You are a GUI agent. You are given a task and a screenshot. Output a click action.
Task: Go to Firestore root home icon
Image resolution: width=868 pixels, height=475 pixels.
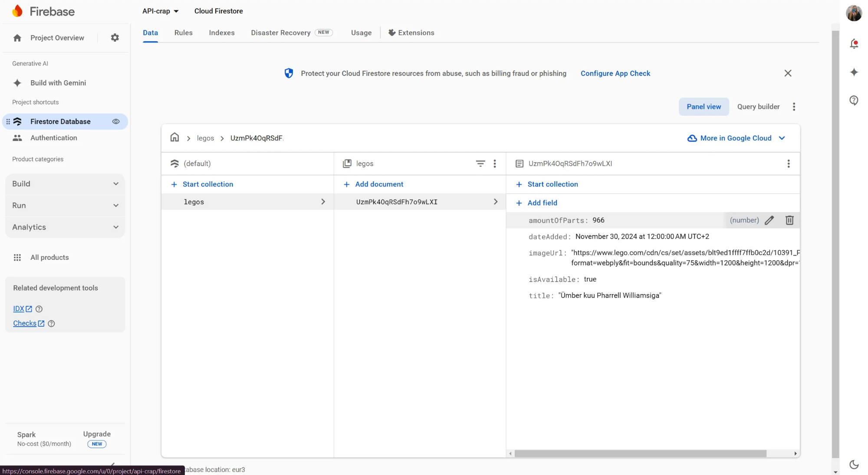pyautogui.click(x=174, y=138)
